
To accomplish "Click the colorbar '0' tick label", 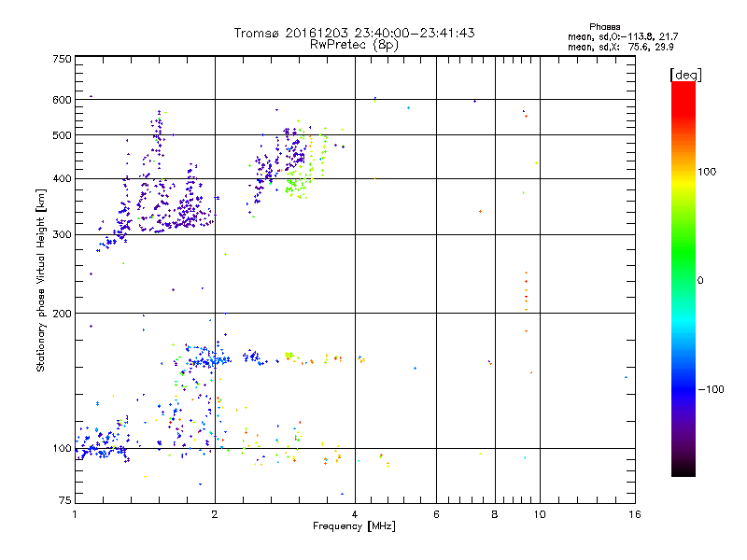I will tap(700, 281).
